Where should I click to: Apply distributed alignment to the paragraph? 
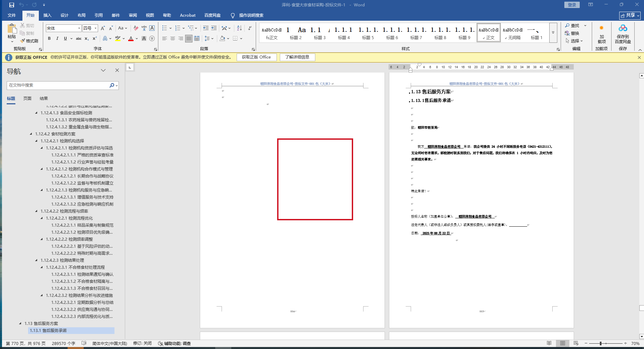[197, 38]
